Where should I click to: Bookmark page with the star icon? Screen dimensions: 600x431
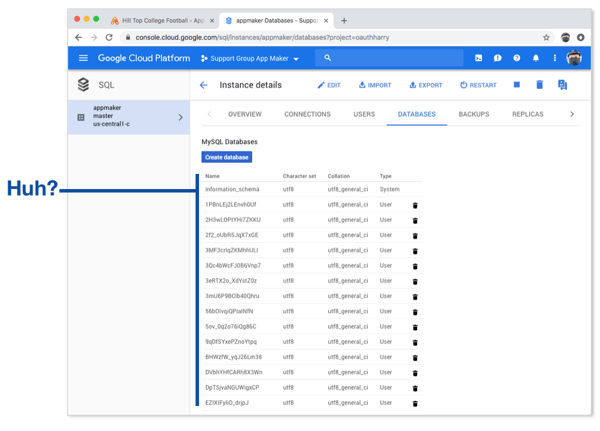[546, 38]
